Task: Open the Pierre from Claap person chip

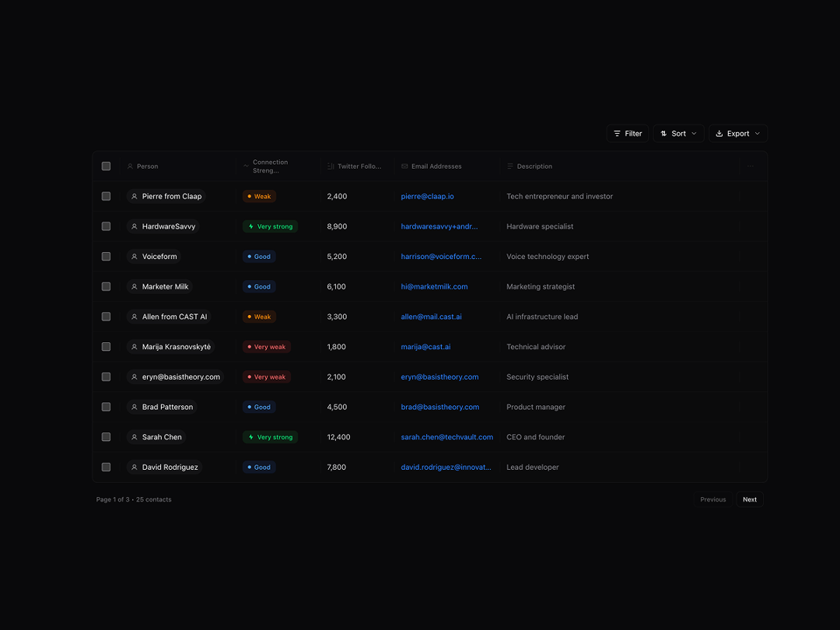Action: pos(166,196)
